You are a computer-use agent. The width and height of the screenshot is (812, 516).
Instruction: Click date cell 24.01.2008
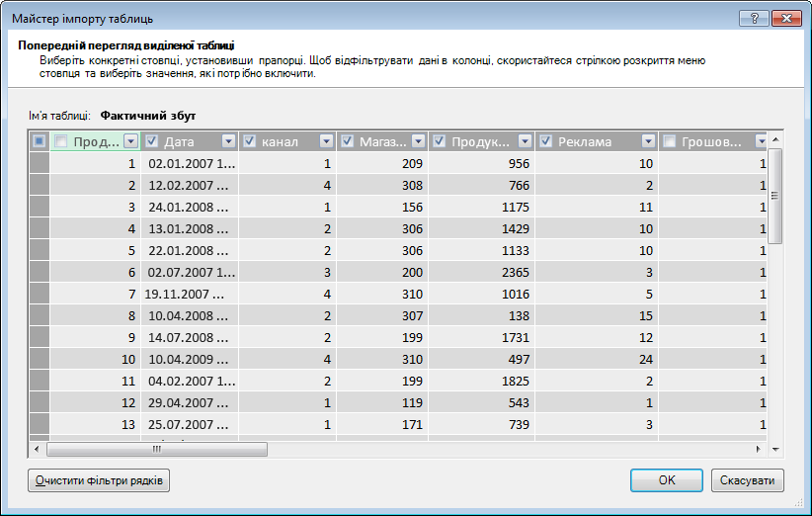click(190, 207)
